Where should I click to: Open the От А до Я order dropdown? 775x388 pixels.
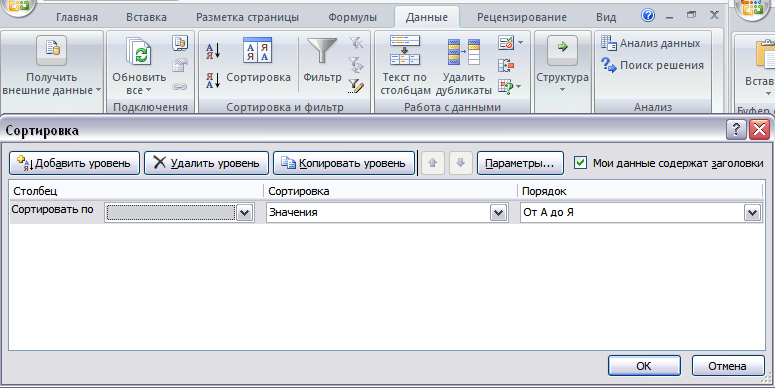[752, 213]
